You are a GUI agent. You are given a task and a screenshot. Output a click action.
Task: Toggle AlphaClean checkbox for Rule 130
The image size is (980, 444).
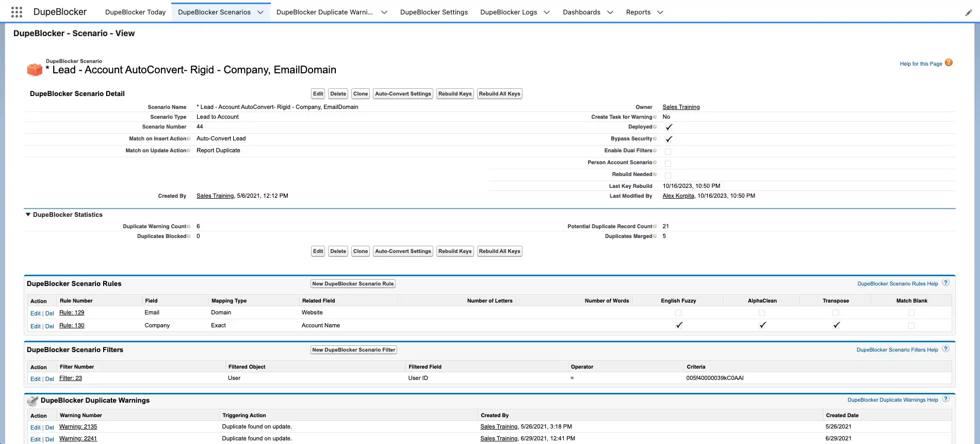pyautogui.click(x=762, y=325)
